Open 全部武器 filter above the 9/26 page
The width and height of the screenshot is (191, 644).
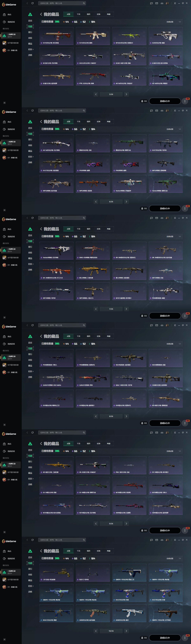(173, 451)
